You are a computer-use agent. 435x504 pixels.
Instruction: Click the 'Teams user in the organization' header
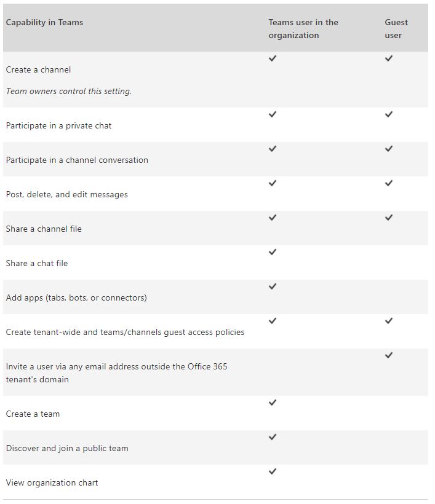click(x=303, y=29)
